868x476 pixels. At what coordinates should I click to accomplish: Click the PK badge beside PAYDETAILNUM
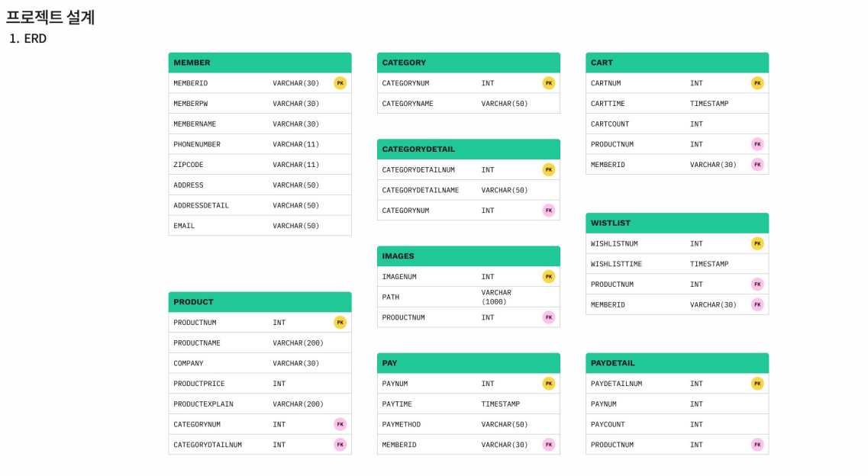coord(757,384)
